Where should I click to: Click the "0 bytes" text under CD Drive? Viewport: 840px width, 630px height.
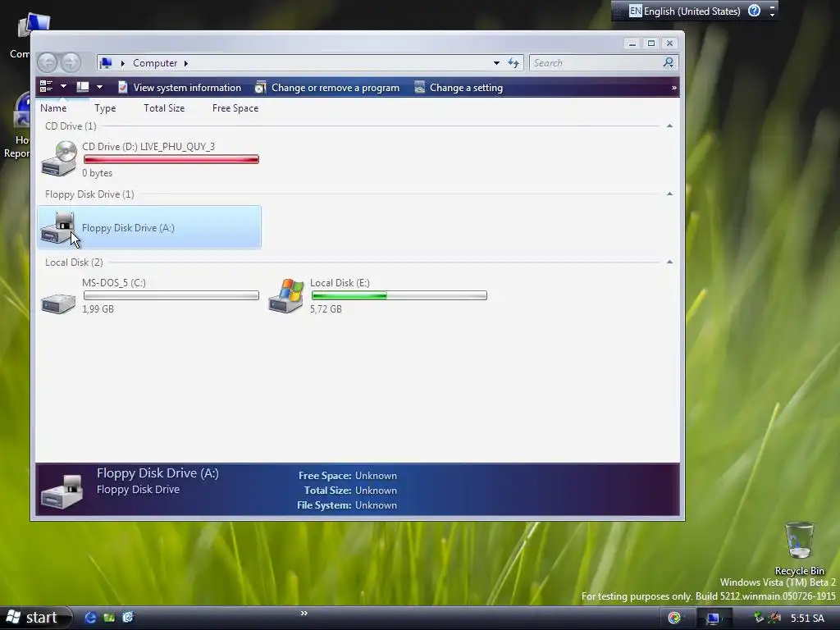97,173
